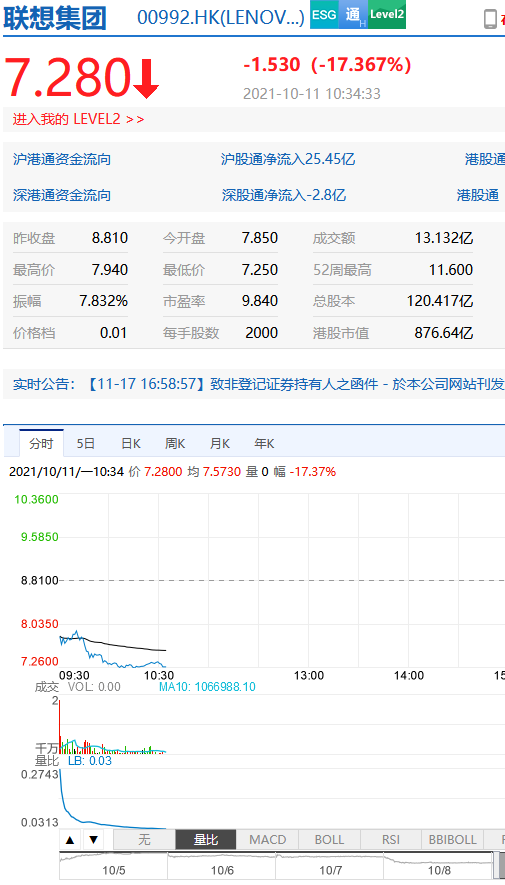Image resolution: width=505 pixels, height=885 pixels.
Task: Click the ESG badge icon
Action: pyautogui.click(x=324, y=15)
